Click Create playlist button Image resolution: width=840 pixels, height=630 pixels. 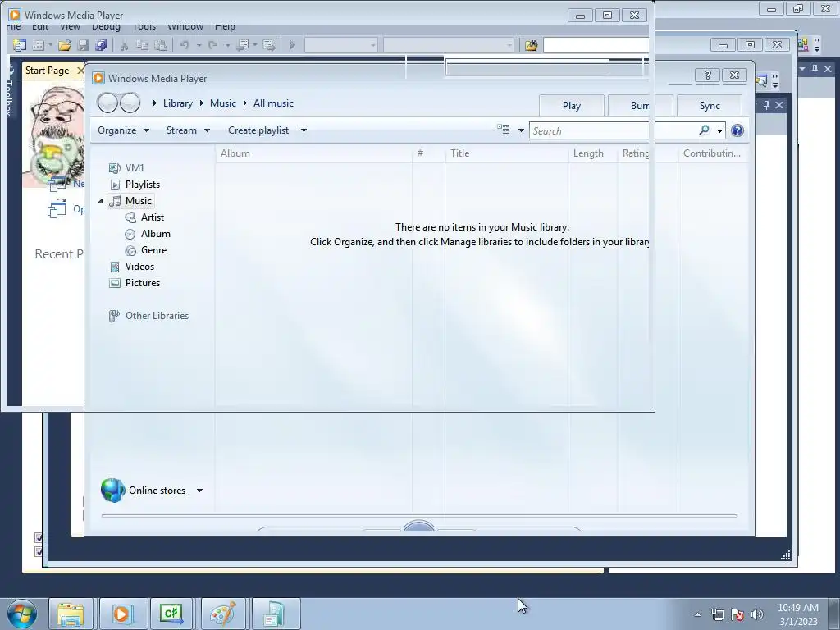pyautogui.click(x=258, y=130)
